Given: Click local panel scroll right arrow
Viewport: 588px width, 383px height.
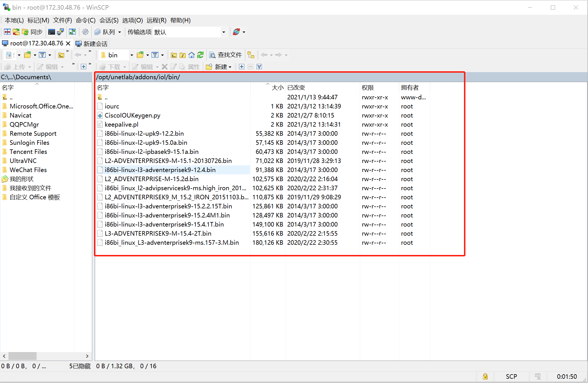Looking at the screenshot, I should point(87,356).
